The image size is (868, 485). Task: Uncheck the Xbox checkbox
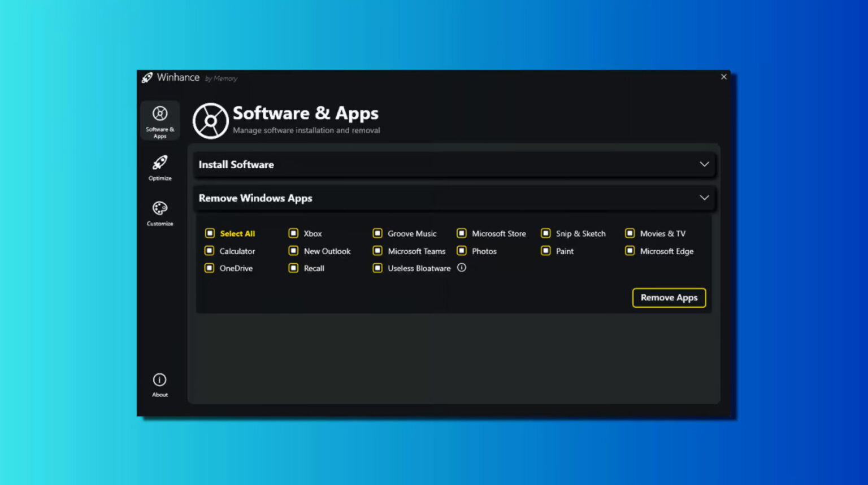[x=293, y=233]
